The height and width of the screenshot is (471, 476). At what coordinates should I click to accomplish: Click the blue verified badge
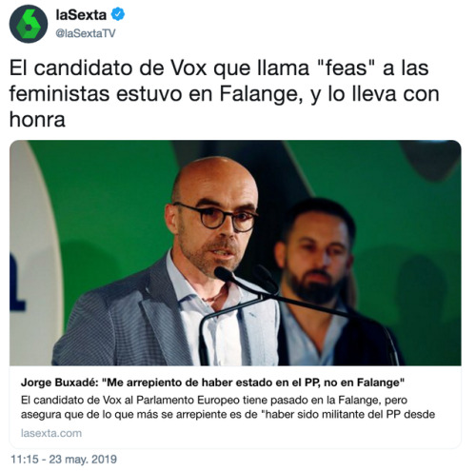click(x=117, y=14)
